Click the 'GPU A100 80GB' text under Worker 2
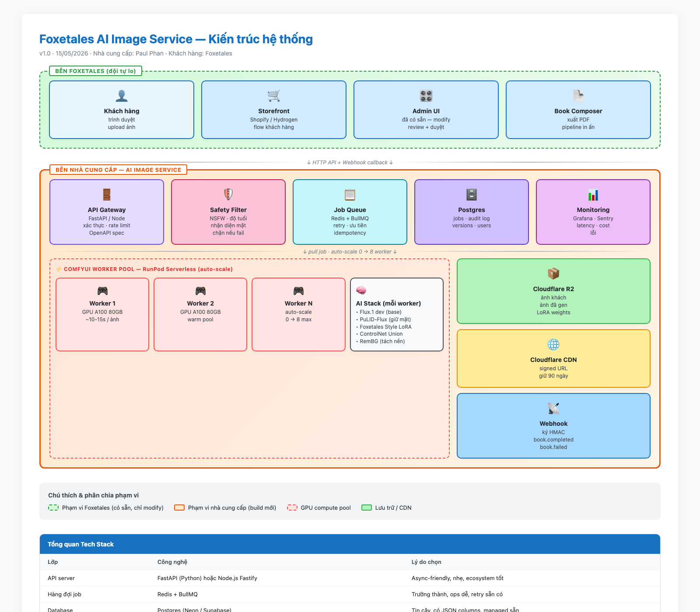The image size is (700, 612). (200, 312)
